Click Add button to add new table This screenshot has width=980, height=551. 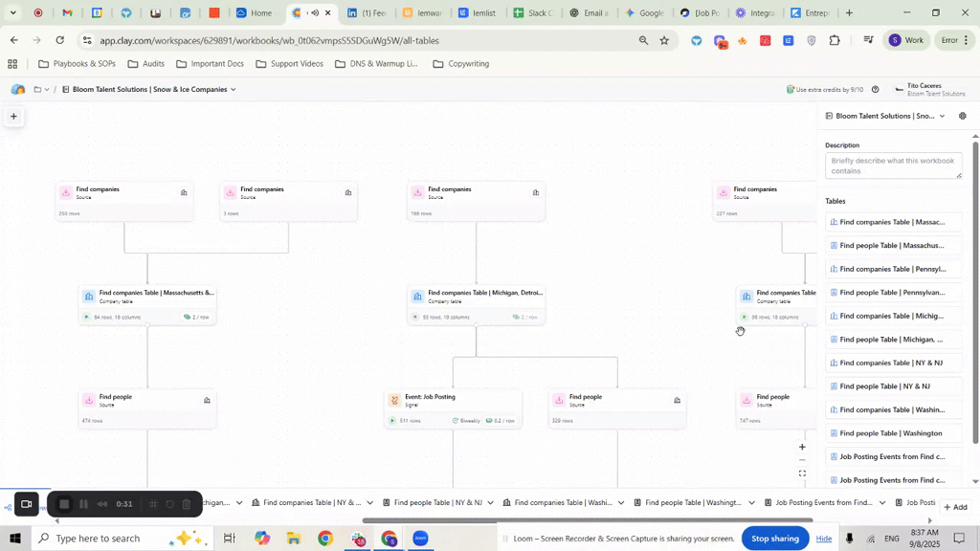(954, 507)
